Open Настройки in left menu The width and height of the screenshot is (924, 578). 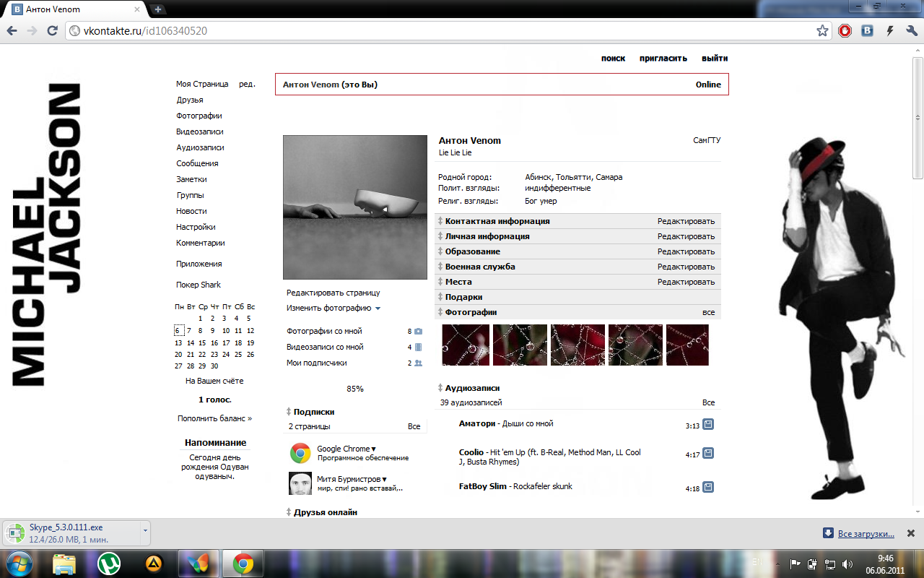196,228
